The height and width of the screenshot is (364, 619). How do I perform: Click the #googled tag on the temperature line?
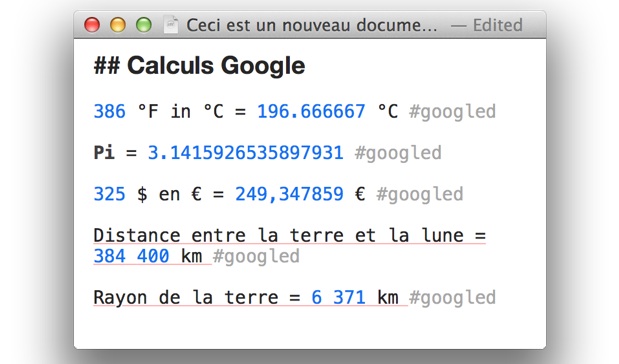(452, 112)
